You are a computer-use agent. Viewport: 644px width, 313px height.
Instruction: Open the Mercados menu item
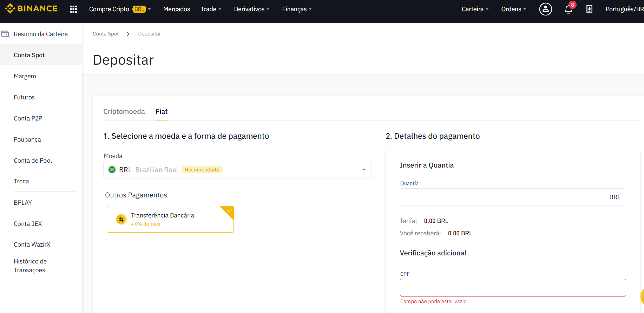[177, 9]
